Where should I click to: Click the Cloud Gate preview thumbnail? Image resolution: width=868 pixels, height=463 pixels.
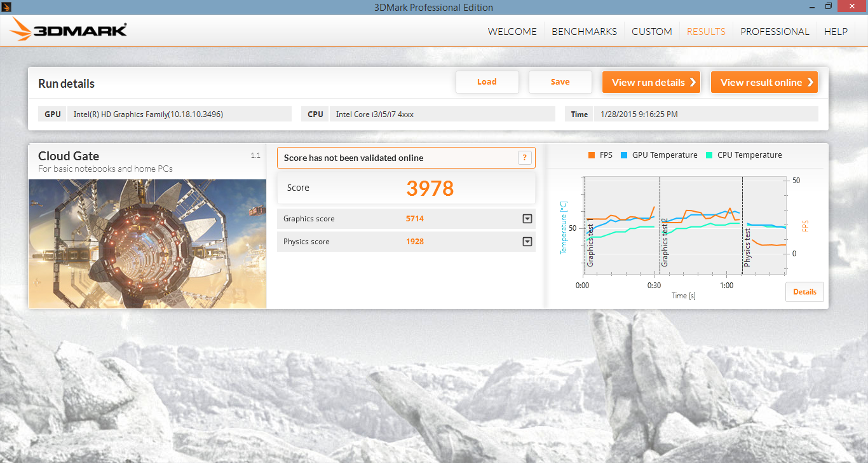[147, 244]
